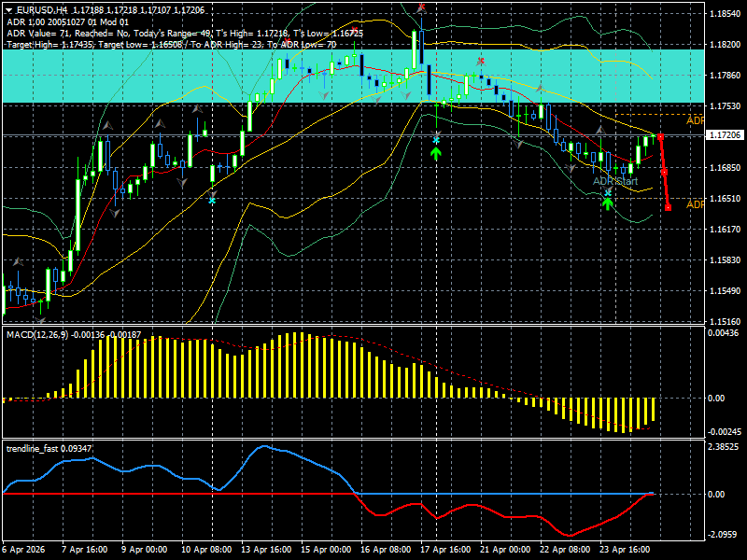This screenshot has width=747, height=560.
Task: Click trendline scale value -2.0959
Action: tap(723, 534)
